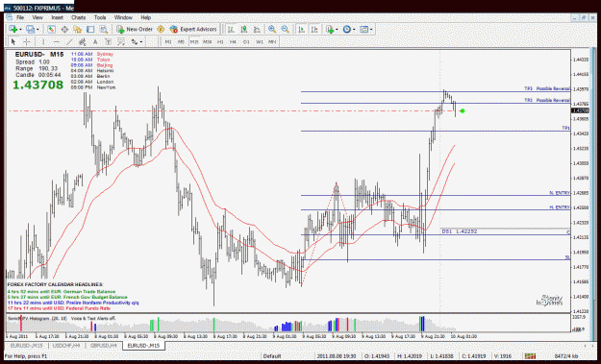
Task: Open a new chart with the New Chart icon
Action: (13, 29)
